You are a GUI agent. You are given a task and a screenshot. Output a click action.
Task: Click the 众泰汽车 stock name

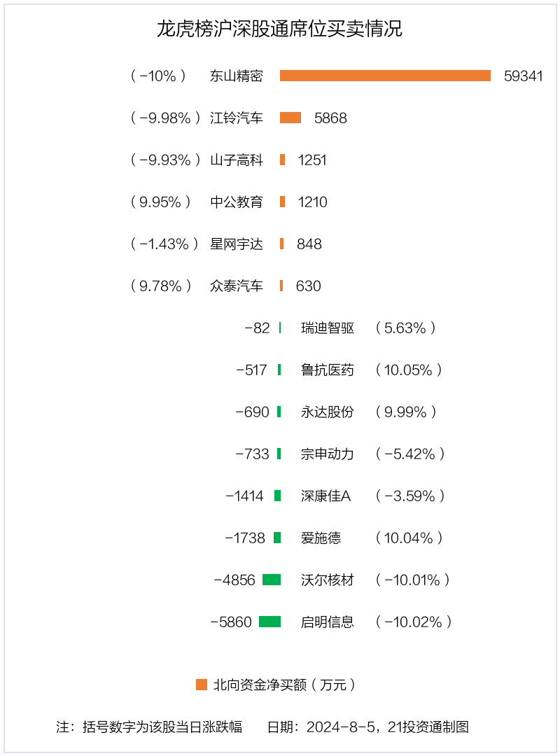tap(237, 286)
